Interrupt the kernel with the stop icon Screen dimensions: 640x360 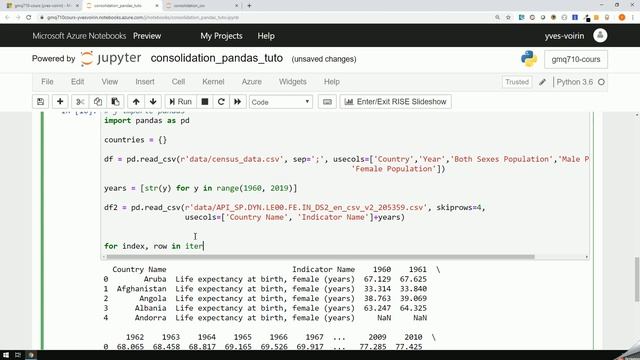205,102
